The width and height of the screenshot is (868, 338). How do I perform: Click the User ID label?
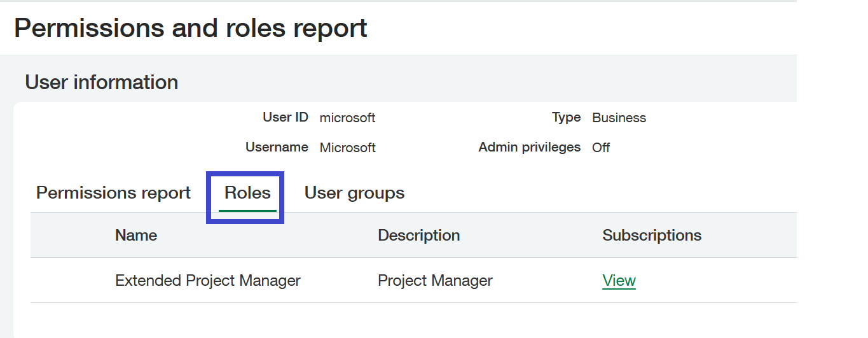tap(286, 117)
